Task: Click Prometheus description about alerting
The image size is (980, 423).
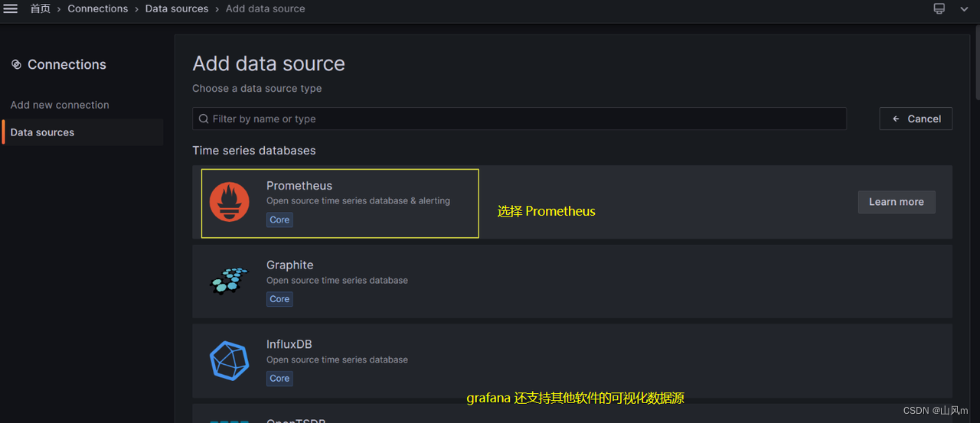Action: pos(358,201)
